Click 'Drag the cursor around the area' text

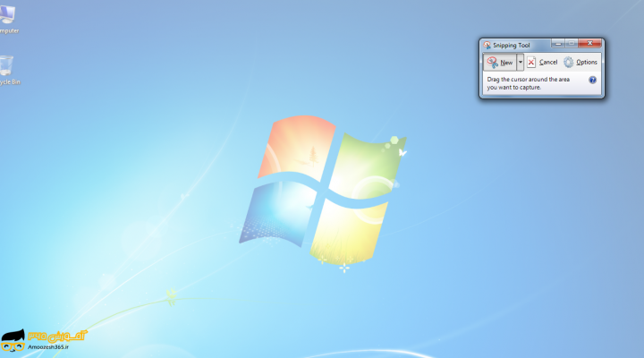click(529, 80)
